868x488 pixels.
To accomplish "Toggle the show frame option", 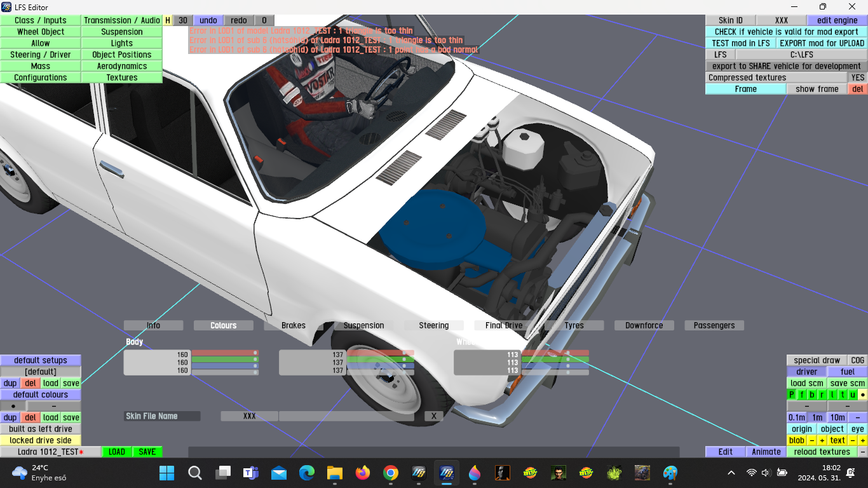I will pos(817,89).
